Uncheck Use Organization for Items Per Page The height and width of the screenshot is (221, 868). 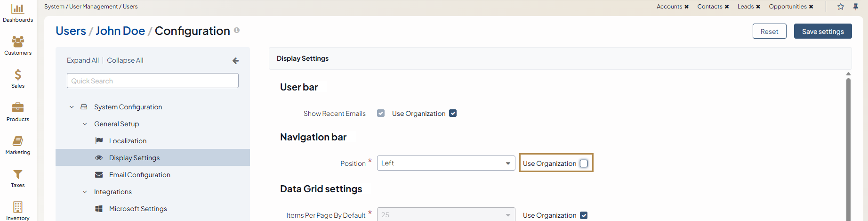(584, 215)
